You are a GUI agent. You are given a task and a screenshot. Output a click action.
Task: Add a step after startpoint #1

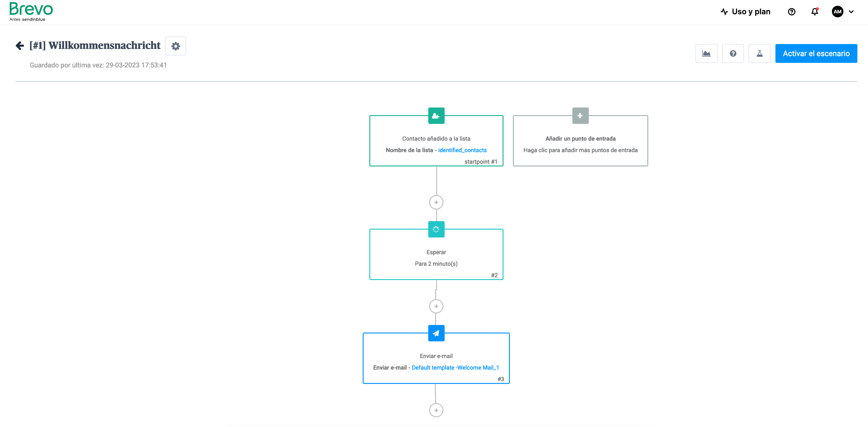[436, 202]
